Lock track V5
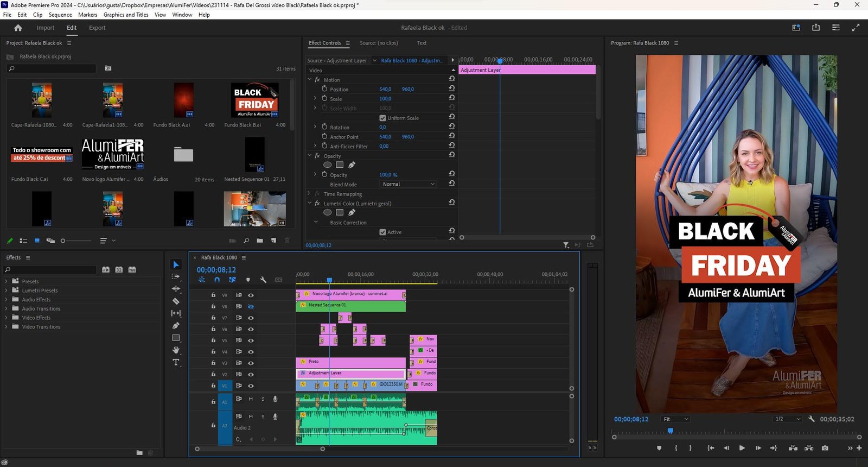Viewport: 868px width, 467px height. click(213, 340)
